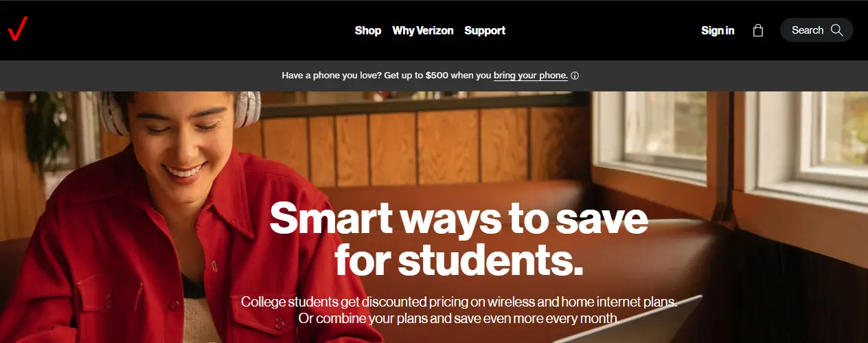Click the red Verizon checkmark logo
The image size is (868, 343).
coord(17,30)
